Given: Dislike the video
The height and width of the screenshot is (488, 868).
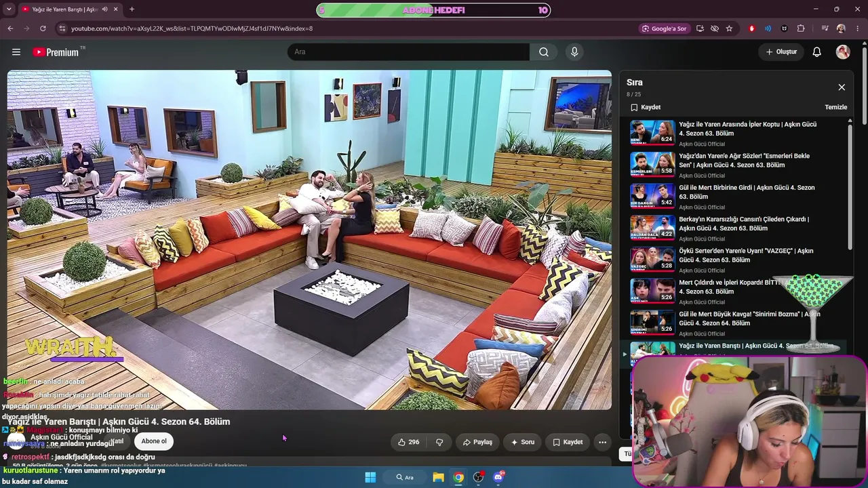Looking at the screenshot, I should click(439, 442).
